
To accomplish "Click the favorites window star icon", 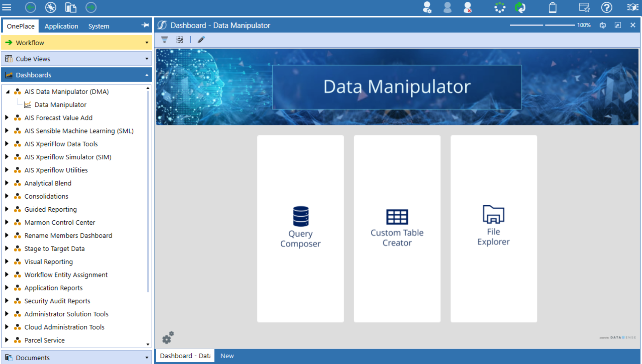I will click(584, 7).
